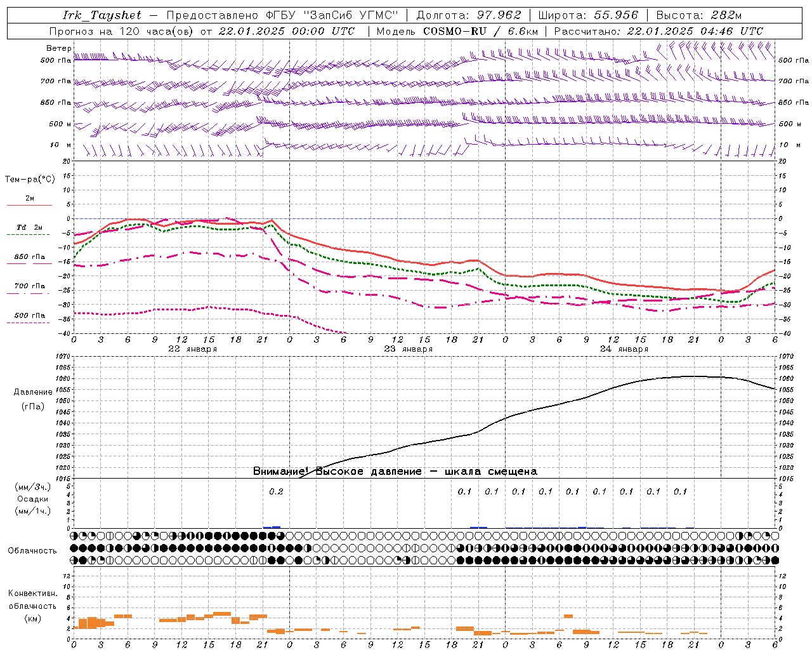Screen dimensions: 812x650
Task: Click the Высота: 282м value
Action: tap(698, 15)
